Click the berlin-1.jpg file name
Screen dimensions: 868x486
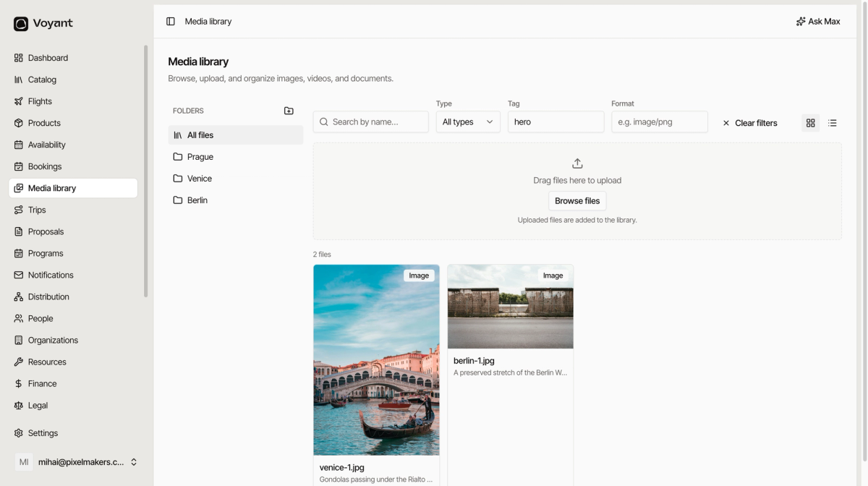(474, 361)
